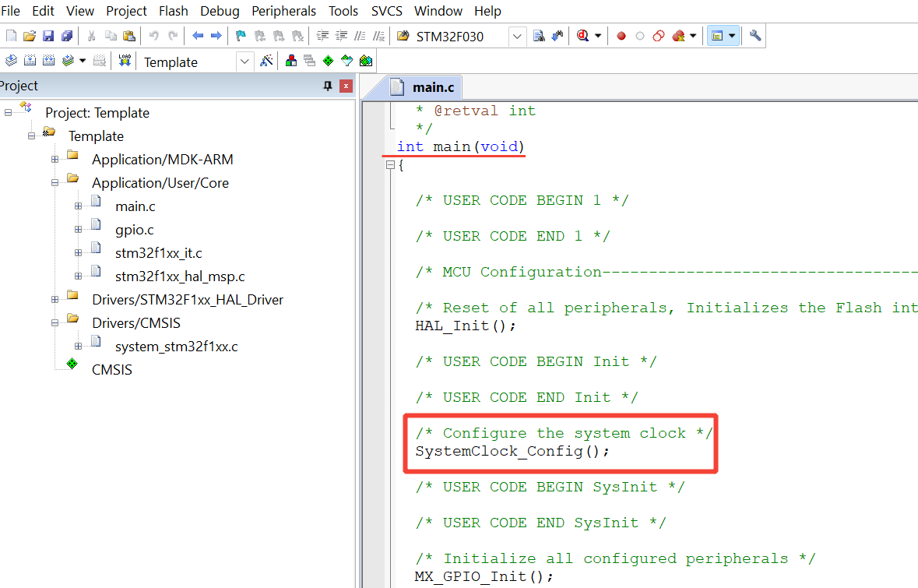Expand the Application/MDK-ARM folder
The image size is (918, 588).
[55, 160]
